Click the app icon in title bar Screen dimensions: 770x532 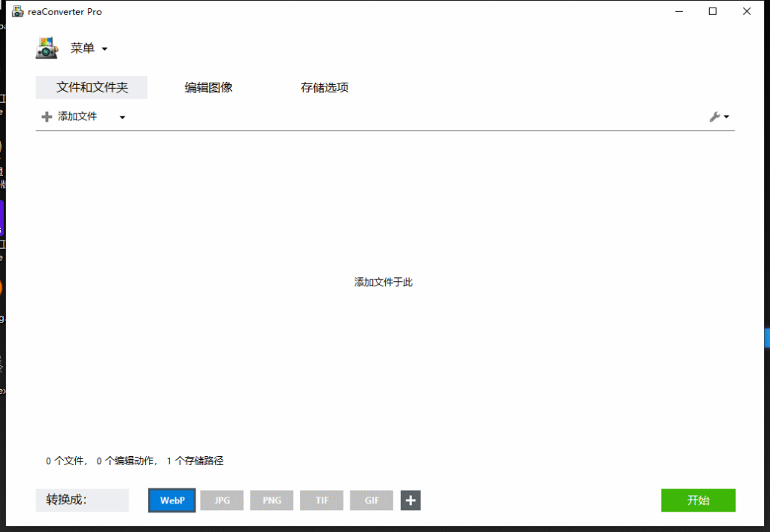pyautogui.click(x=17, y=11)
